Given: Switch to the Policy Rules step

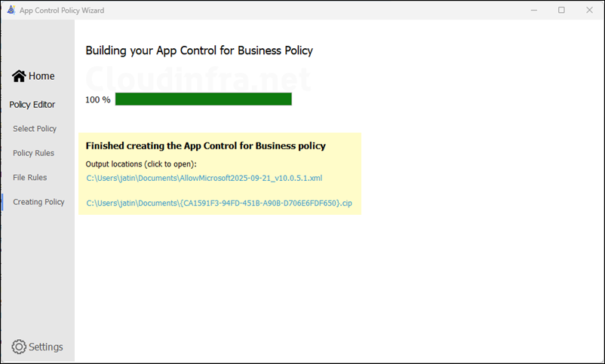Looking at the screenshot, I should (x=33, y=153).
